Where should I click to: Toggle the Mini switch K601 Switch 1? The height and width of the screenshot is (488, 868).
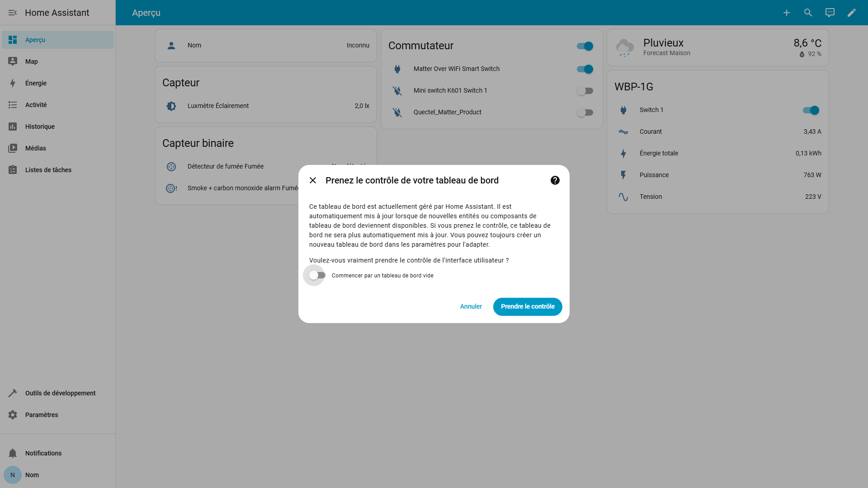tap(585, 91)
